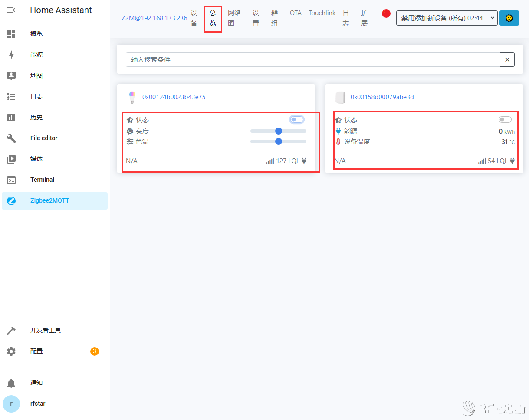Collapse the Home Assistant sidebar menu icon
The height and width of the screenshot is (420, 529).
11,10
